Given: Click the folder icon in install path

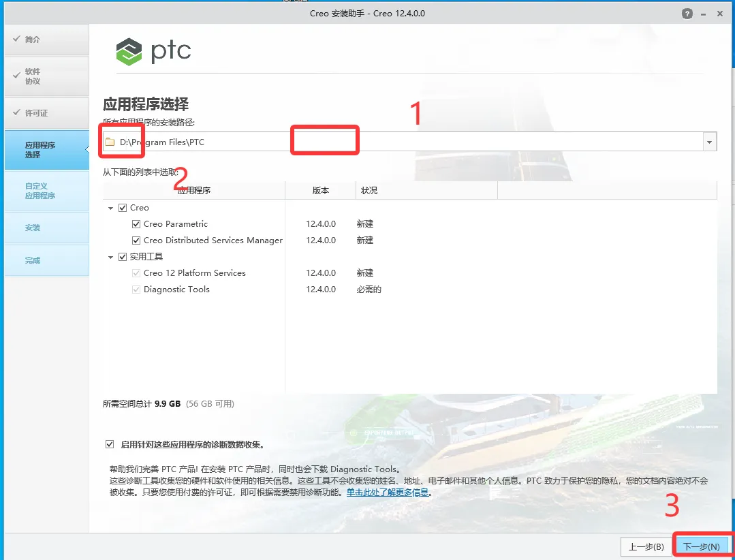Looking at the screenshot, I should pos(110,142).
